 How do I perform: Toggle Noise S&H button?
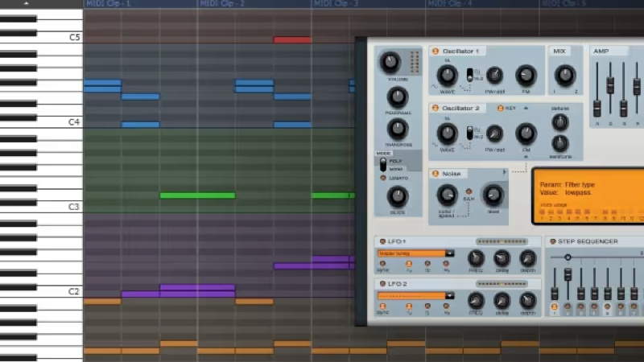[x=469, y=191]
